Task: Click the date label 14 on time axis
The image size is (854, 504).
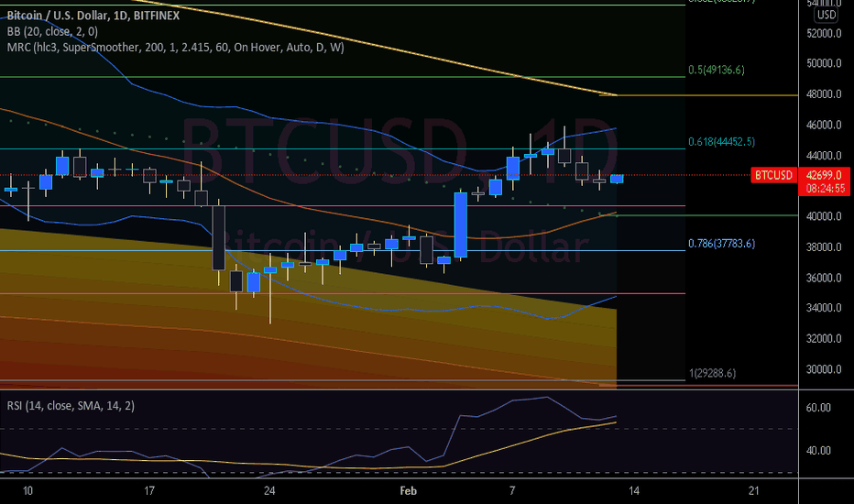Action: click(634, 491)
